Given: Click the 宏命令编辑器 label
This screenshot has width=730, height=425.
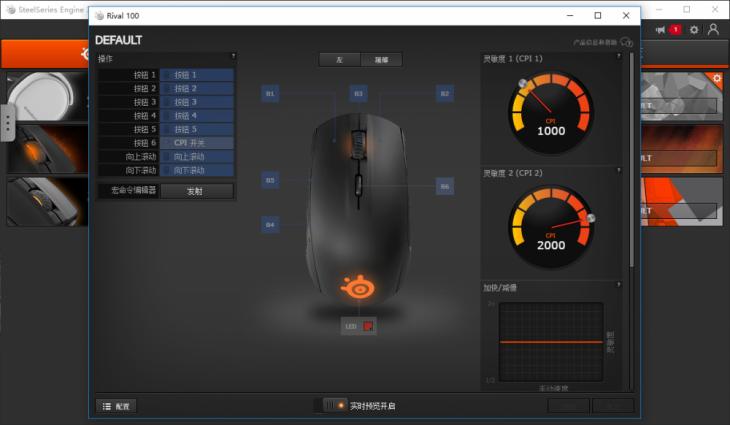Looking at the screenshot, I should [133, 190].
